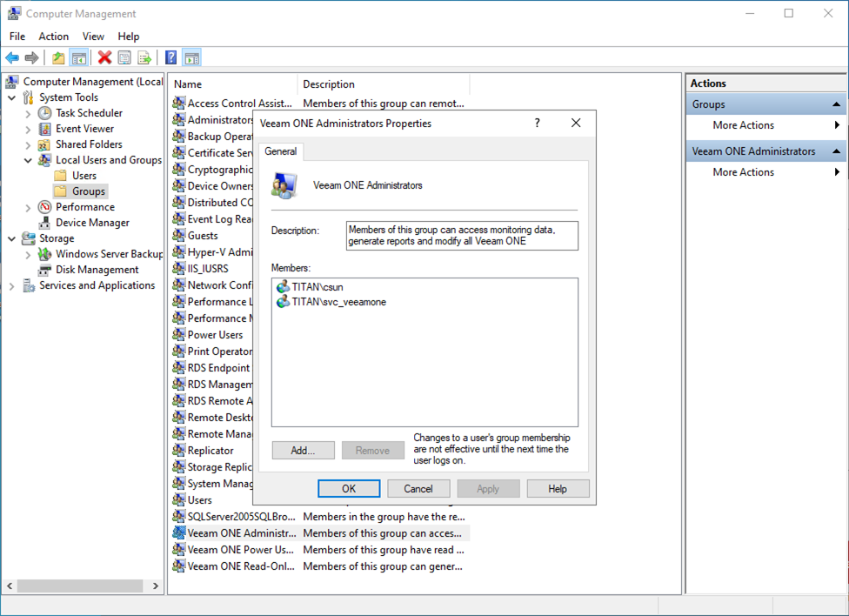Expand the Services and Applications node
Viewport: 849px width, 616px height.
[x=12, y=286]
